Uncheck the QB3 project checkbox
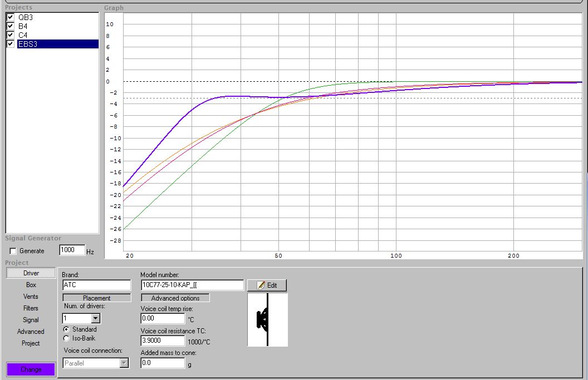The width and height of the screenshot is (588, 380). point(11,17)
